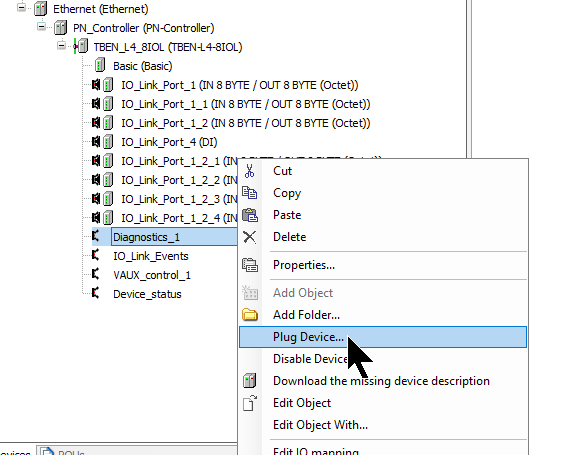Select PN_Controller (PN-Controller) tree item
Viewport: 569px width, 455px height.
point(144,28)
